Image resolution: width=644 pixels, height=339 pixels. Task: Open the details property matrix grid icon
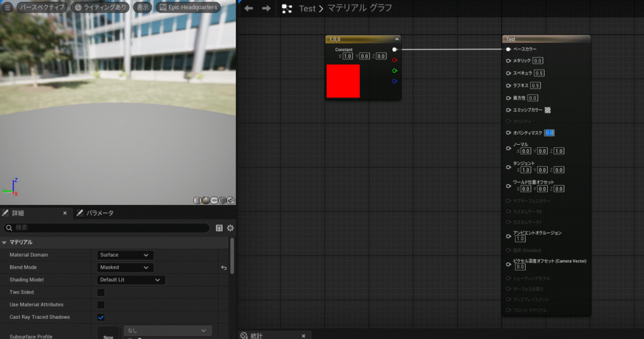tap(219, 228)
